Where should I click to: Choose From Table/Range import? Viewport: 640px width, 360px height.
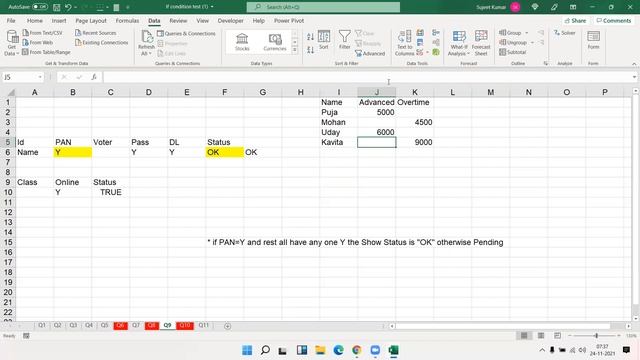pos(46,52)
